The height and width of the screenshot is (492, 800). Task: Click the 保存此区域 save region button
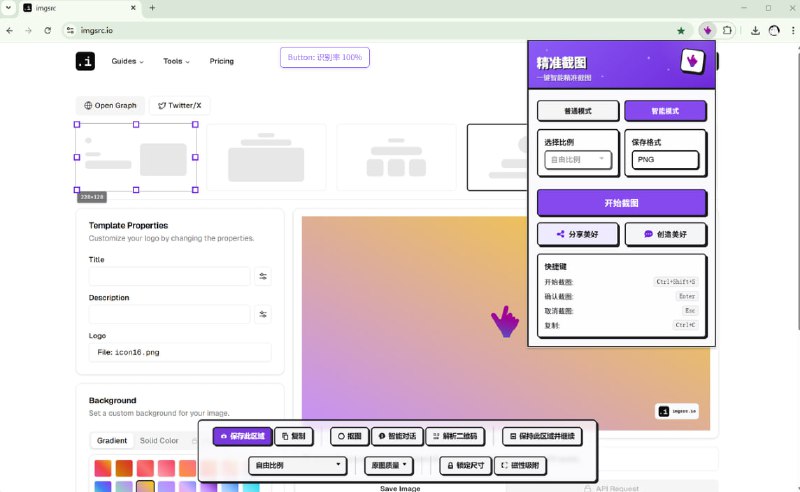click(x=242, y=436)
